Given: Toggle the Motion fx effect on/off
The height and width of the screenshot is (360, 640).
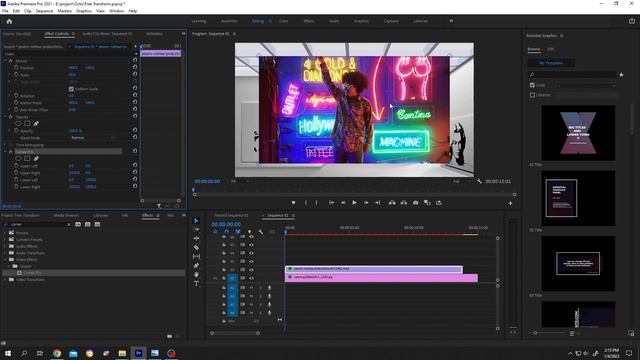Looking at the screenshot, I should pos(11,60).
